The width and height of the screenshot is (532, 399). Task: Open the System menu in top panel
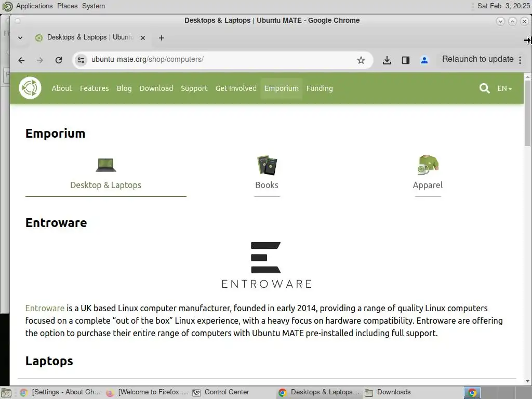[94, 6]
